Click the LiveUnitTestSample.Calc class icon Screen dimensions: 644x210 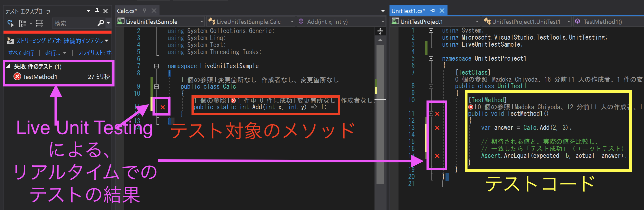(x=212, y=21)
